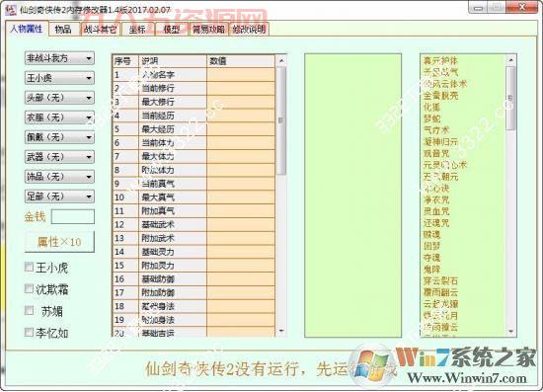Open the 头部（无） equipment dropdown
The image size is (543, 392).
tap(59, 98)
